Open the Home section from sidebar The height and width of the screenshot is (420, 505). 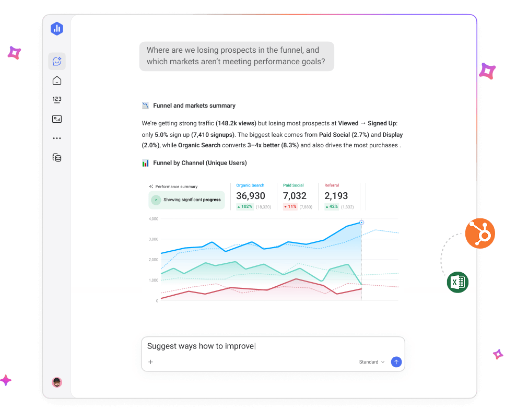pos(56,80)
